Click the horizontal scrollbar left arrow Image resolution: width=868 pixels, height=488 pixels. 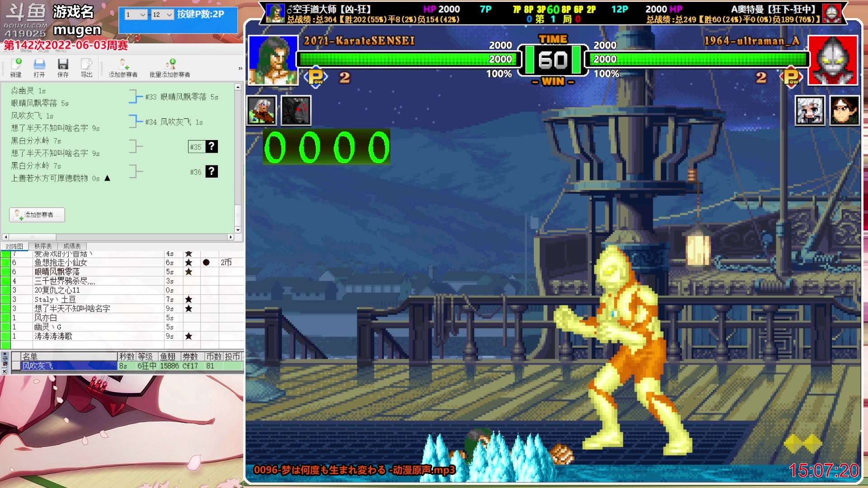5,237
